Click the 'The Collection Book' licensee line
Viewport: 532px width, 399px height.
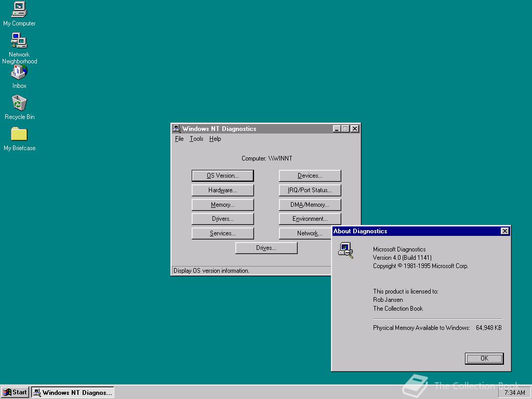(x=398, y=309)
